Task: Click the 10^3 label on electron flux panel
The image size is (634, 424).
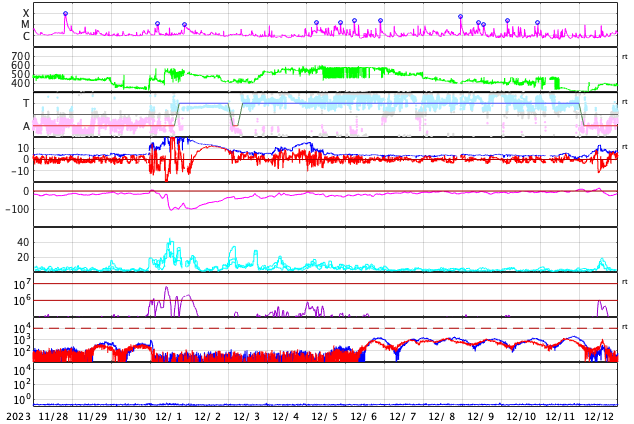Action: [21, 340]
